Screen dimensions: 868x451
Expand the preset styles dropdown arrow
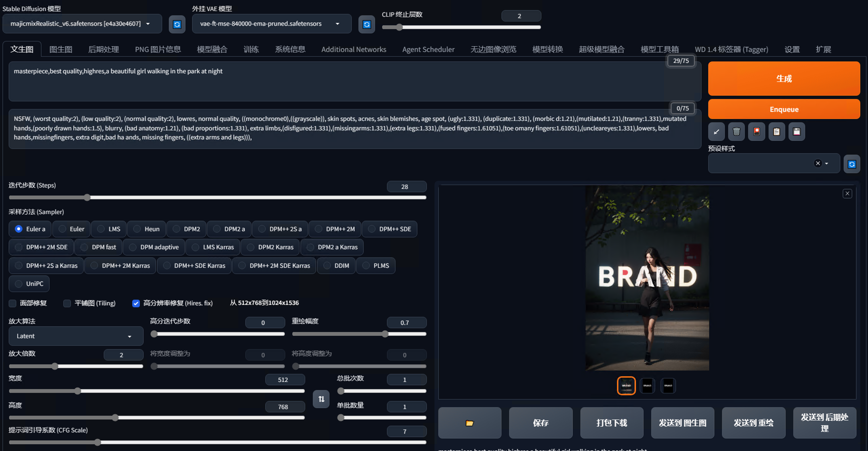tap(826, 163)
